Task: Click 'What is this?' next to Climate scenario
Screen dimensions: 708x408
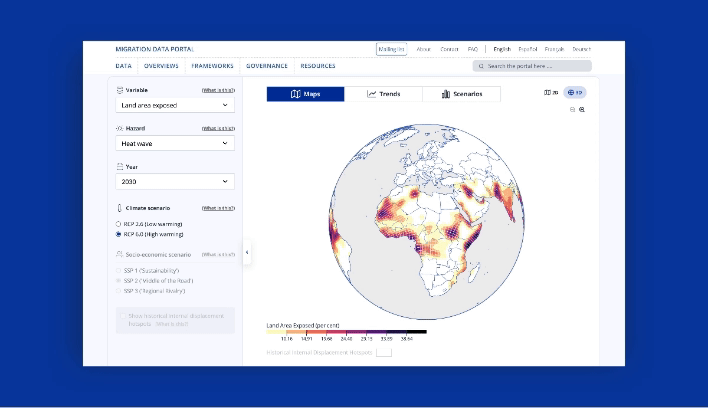Action: pos(218,208)
